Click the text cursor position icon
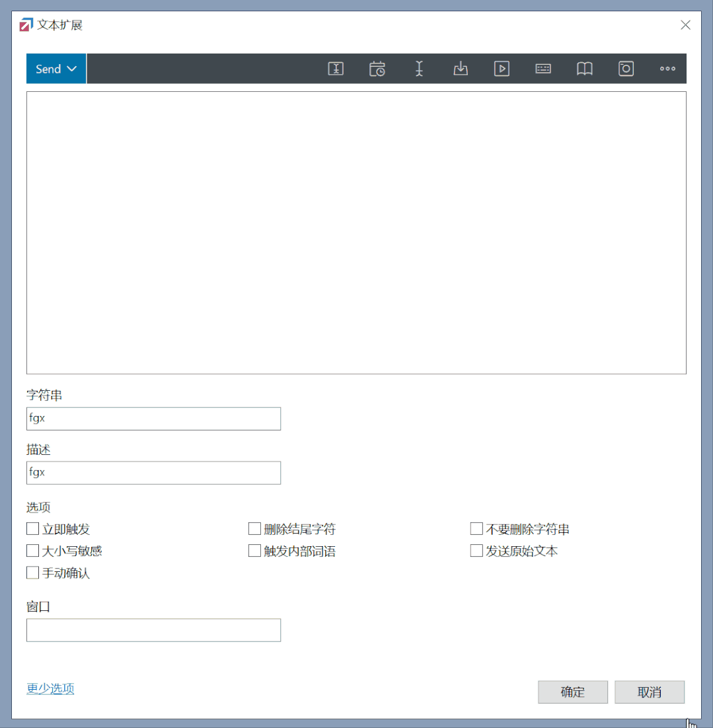 point(419,69)
